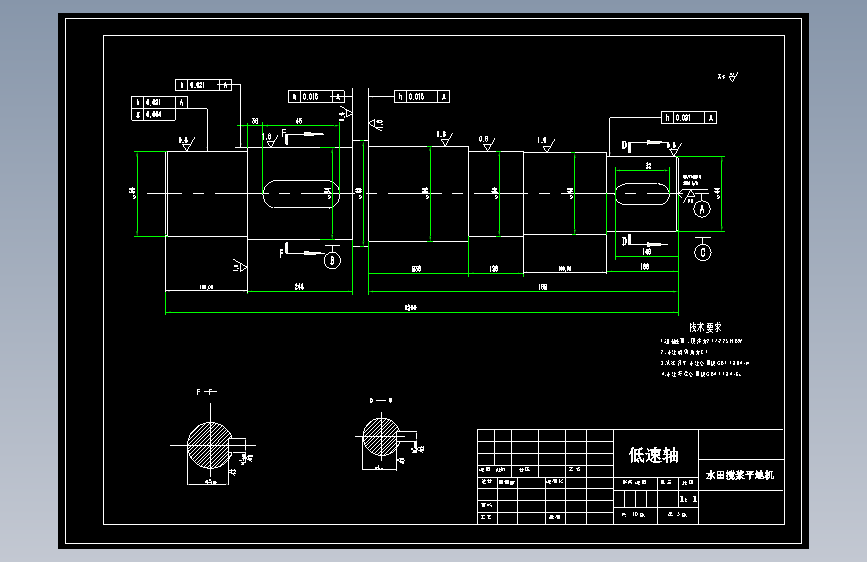Click the datum circle labeled A
867x562 pixels.
pyautogui.click(x=702, y=209)
